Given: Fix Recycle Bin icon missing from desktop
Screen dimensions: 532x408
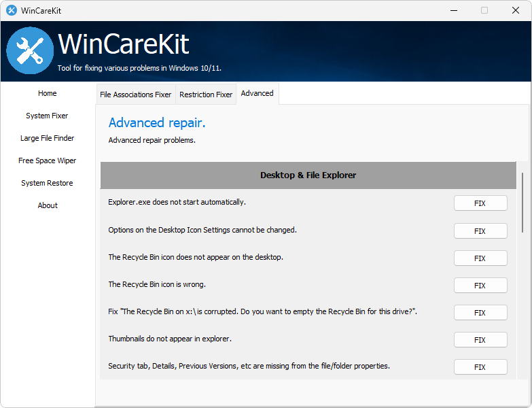Looking at the screenshot, I should 480,258.
